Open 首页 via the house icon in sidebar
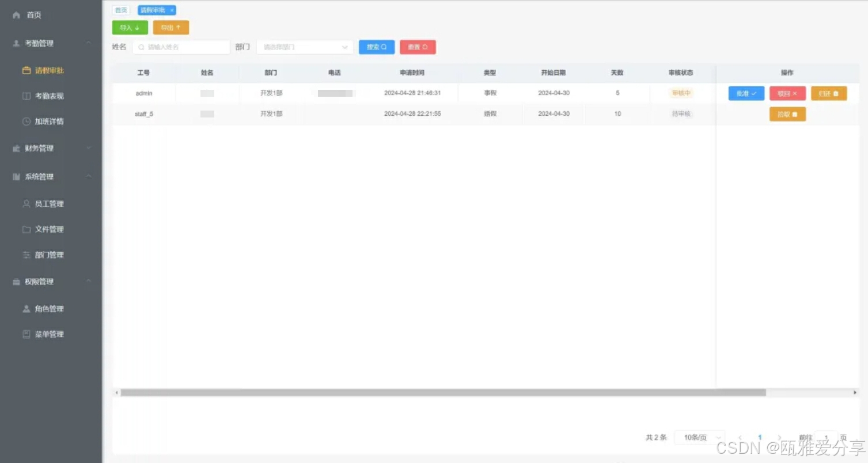Screen dimensions: 868x463 [x=16, y=16]
